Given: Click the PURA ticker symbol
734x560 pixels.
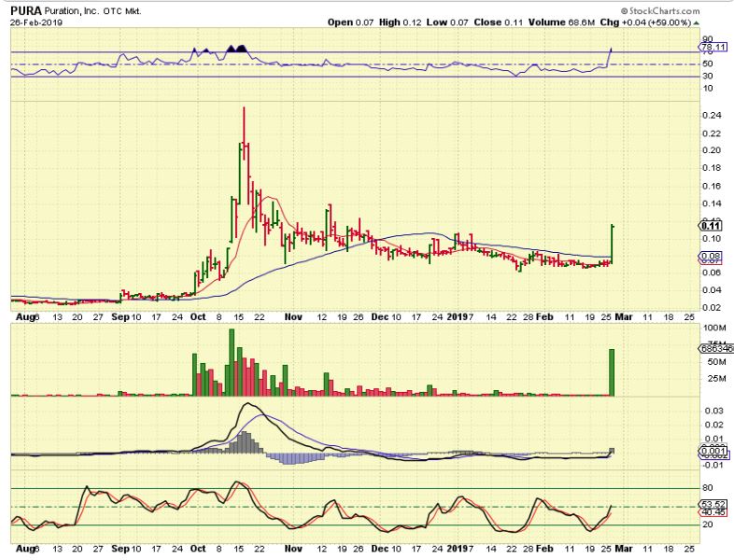Looking at the screenshot, I should [26, 11].
